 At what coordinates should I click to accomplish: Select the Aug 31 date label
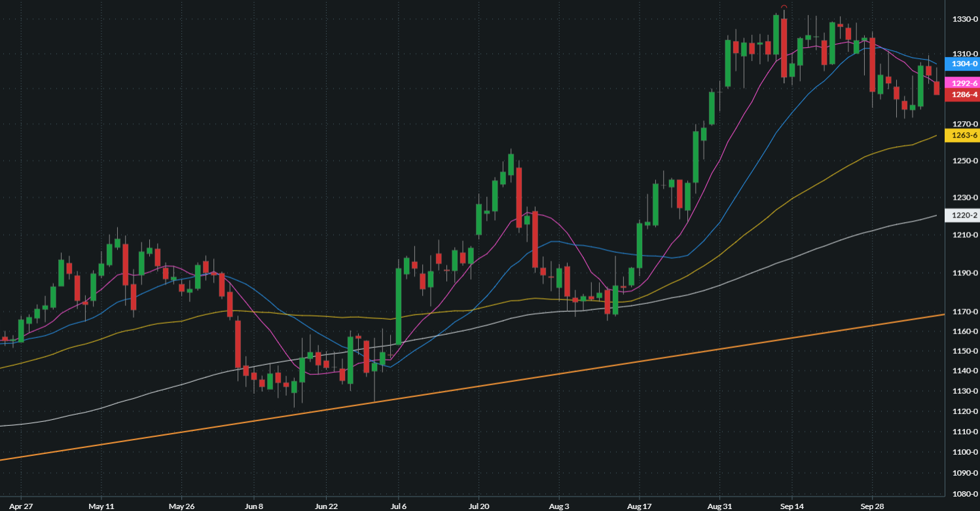pos(719,506)
